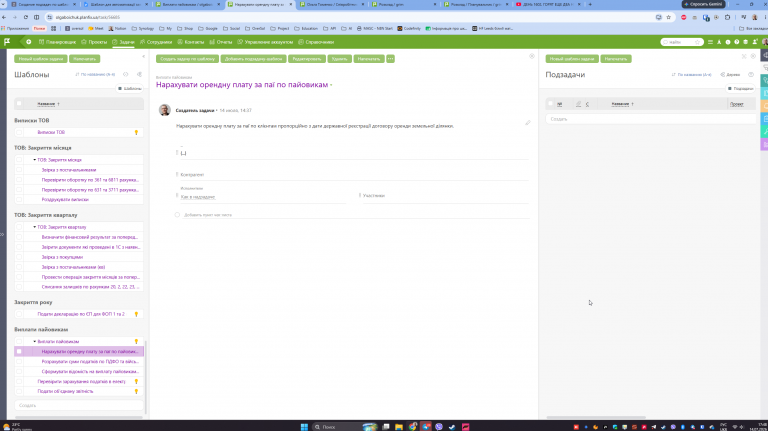Click the Добавить подзадачу шаблон button

tap(254, 59)
